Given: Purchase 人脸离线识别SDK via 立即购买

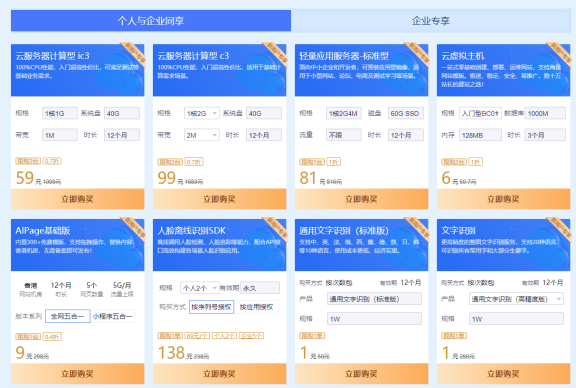Looking at the screenshot, I should [219, 374].
